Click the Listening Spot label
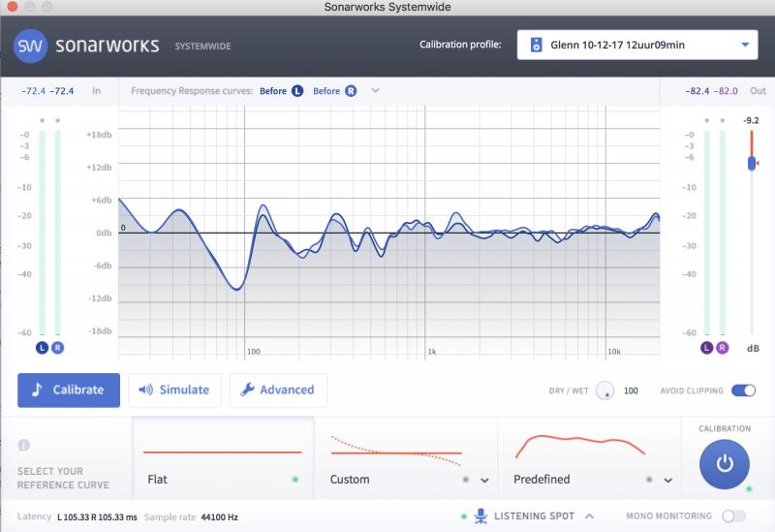The image size is (775, 532). (x=534, y=516)
